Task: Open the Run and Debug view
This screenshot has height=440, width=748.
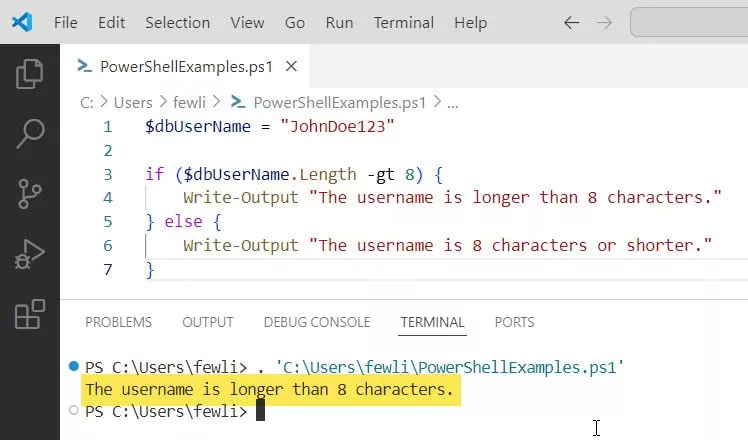Action: [x=30, y=255]
